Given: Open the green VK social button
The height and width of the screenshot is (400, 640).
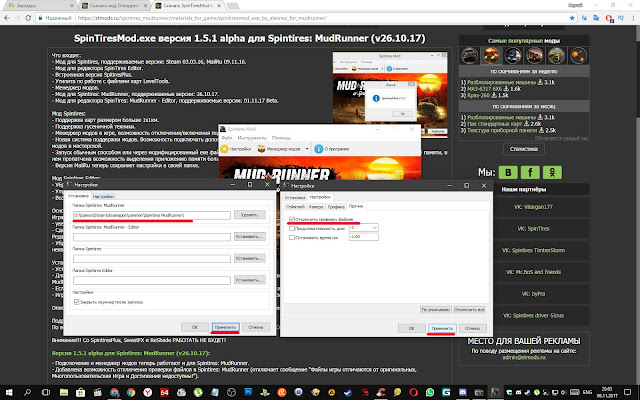Looking at the screenshot, I should (x=508, y=172).
